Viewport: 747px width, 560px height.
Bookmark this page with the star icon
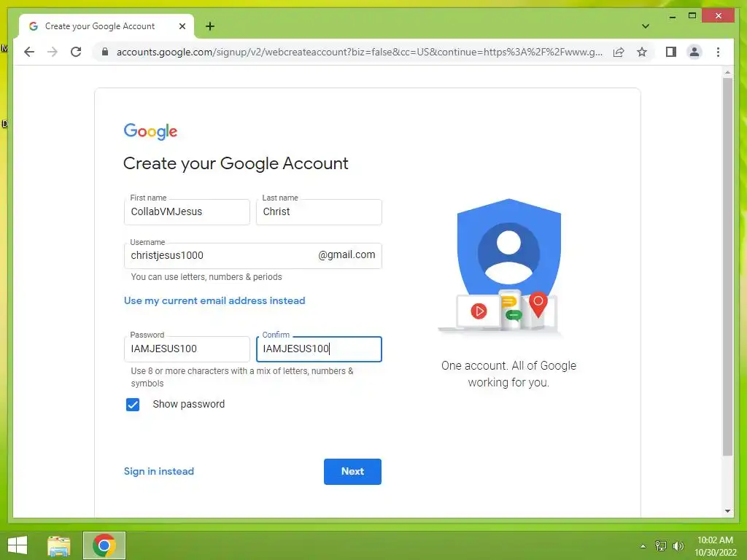click(x=642, y=52)
